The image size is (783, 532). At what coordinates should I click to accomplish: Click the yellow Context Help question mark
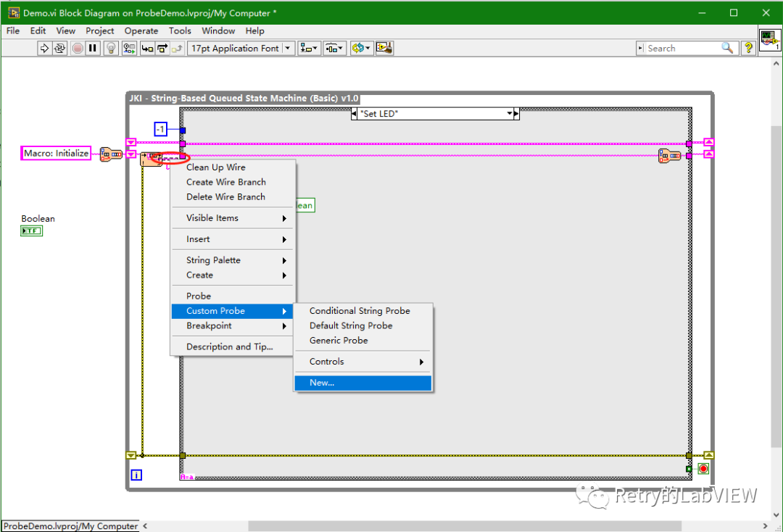(x=748, y=48)
